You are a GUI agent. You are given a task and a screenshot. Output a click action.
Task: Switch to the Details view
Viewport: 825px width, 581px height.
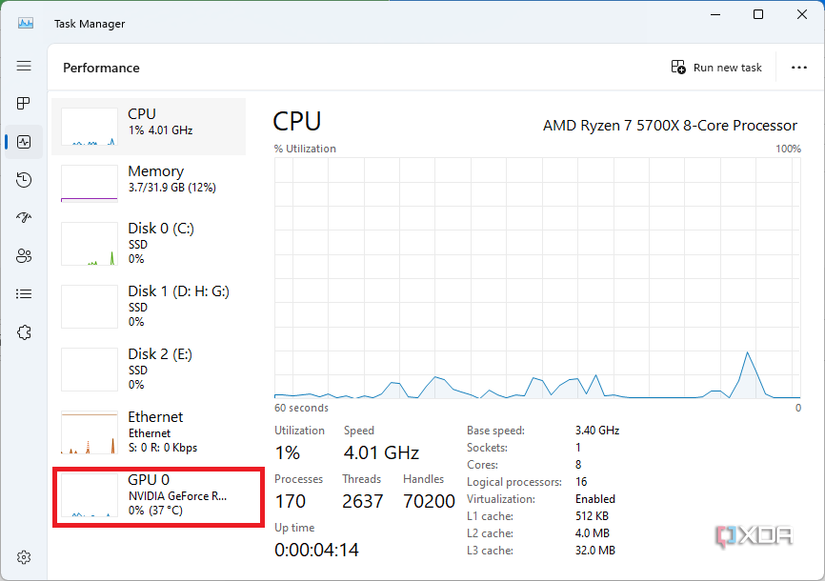click(x=24, y=293)
